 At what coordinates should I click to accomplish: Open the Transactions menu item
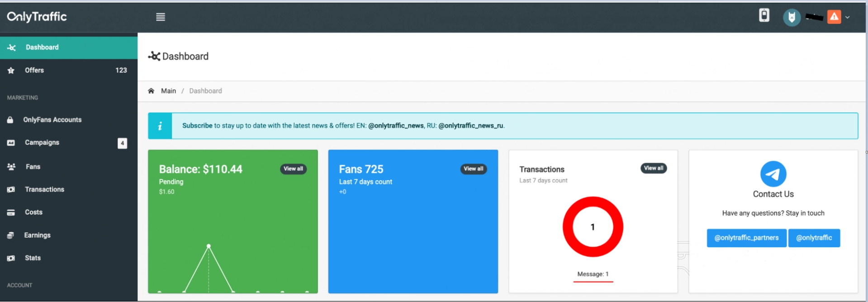69,189
